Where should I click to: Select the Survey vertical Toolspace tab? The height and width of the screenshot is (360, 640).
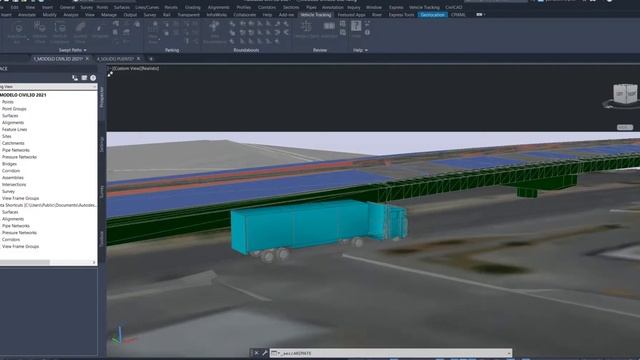coord(102,191)
